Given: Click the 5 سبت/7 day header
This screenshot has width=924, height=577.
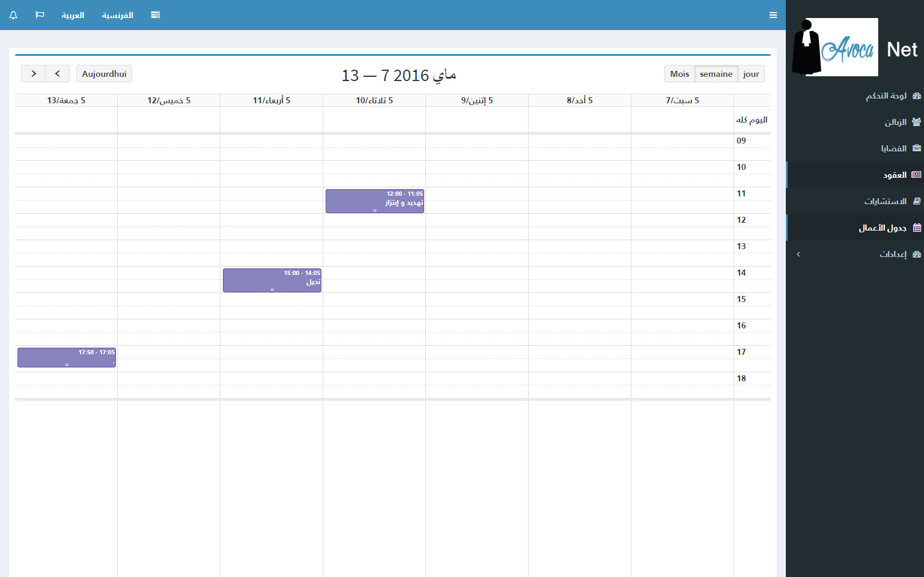Looking at the screenshot, I should (x=682, y=100).
